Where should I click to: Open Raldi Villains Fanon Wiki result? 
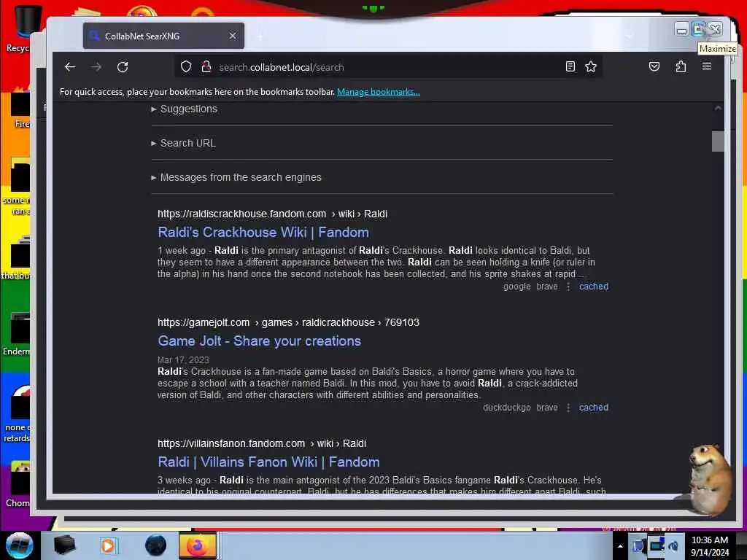point(268,462)
